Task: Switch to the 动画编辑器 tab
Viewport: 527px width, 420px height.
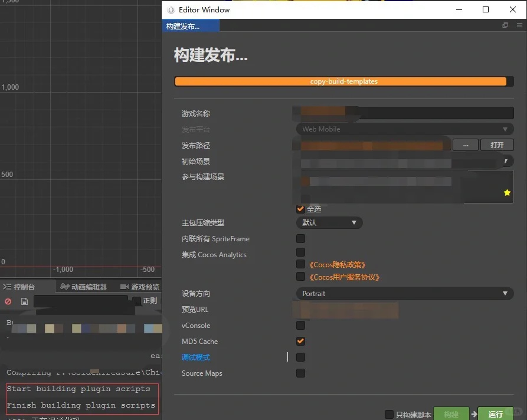Action: (x=84, y=287)
